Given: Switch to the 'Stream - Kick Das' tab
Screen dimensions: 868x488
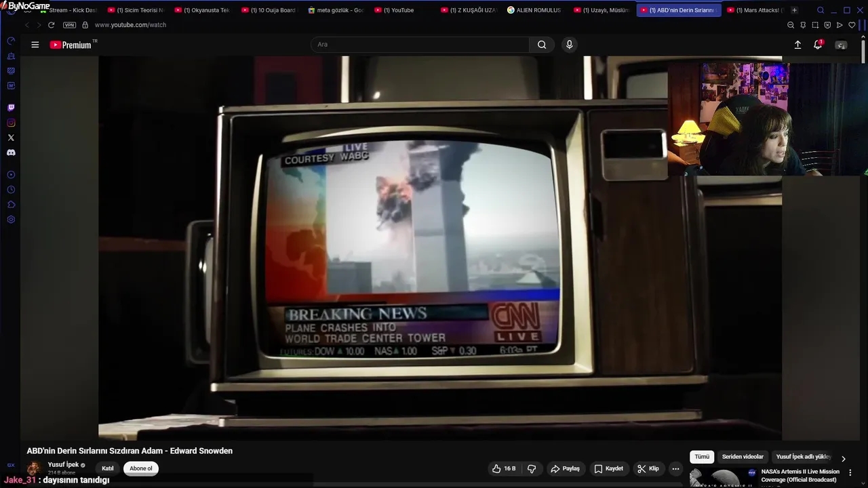Looking at the screenshot, I should click(x=68, y=10).
